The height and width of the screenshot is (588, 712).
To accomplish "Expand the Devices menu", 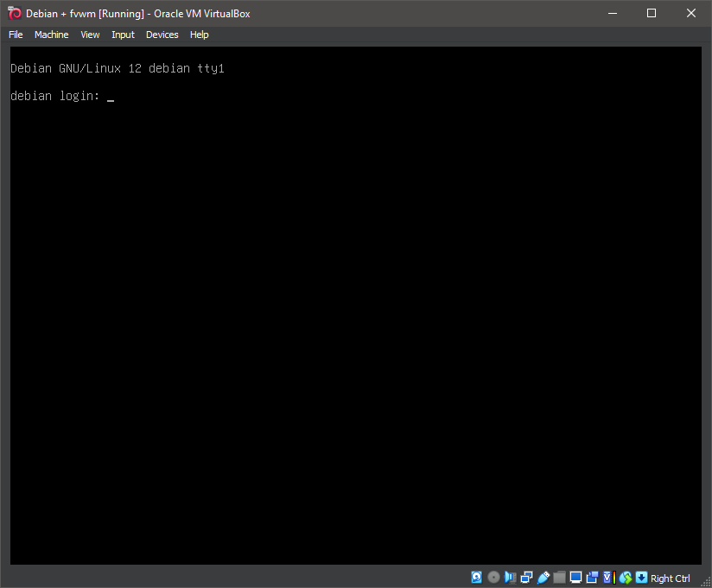I will click(x=162, y=35).
